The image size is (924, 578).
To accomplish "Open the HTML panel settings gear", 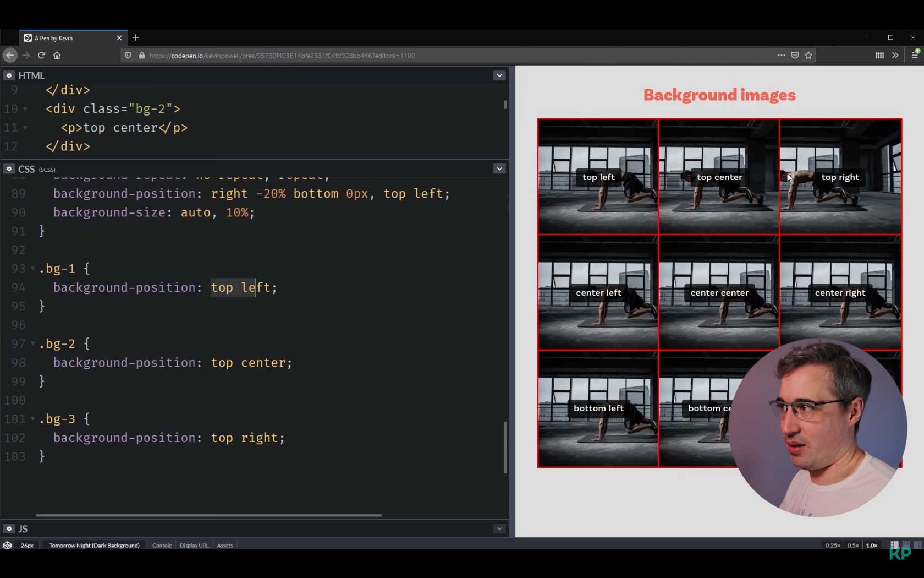I will (x=9, y=75).
